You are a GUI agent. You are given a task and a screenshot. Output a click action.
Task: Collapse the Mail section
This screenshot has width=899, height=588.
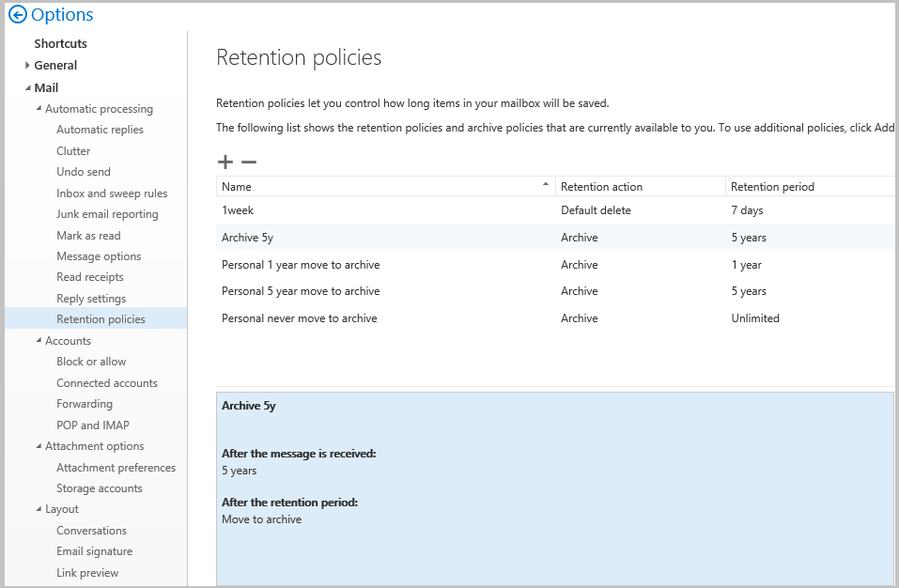click(27, 88)
